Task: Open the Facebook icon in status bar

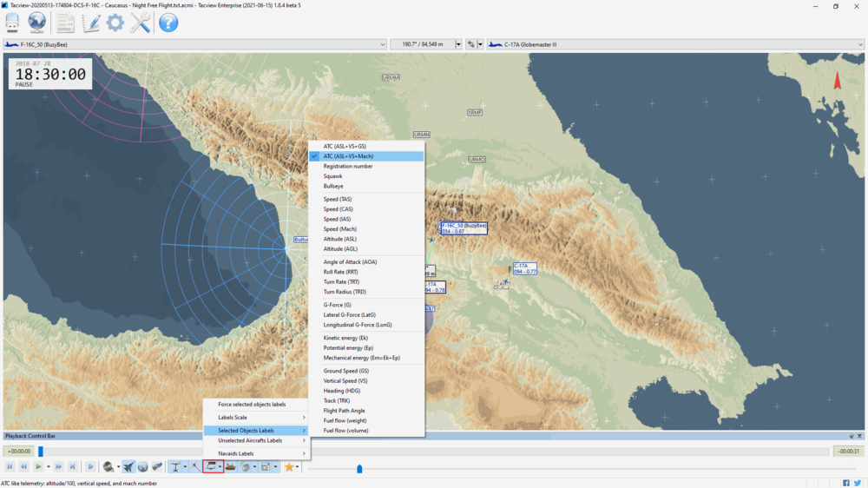Action: [x=846, y=483]
